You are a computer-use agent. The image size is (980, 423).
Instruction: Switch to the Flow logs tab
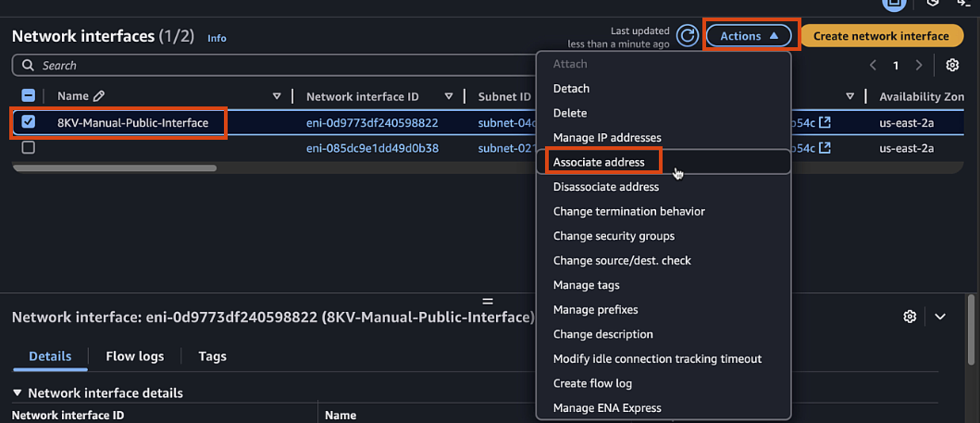[x=135, y=356]
